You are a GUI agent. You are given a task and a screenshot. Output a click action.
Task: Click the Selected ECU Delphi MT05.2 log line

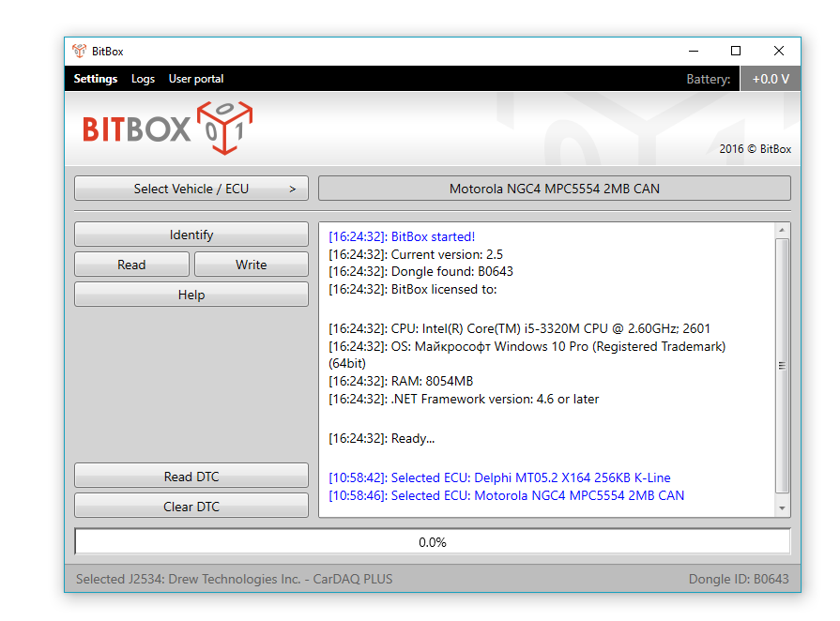coord(499,477)
